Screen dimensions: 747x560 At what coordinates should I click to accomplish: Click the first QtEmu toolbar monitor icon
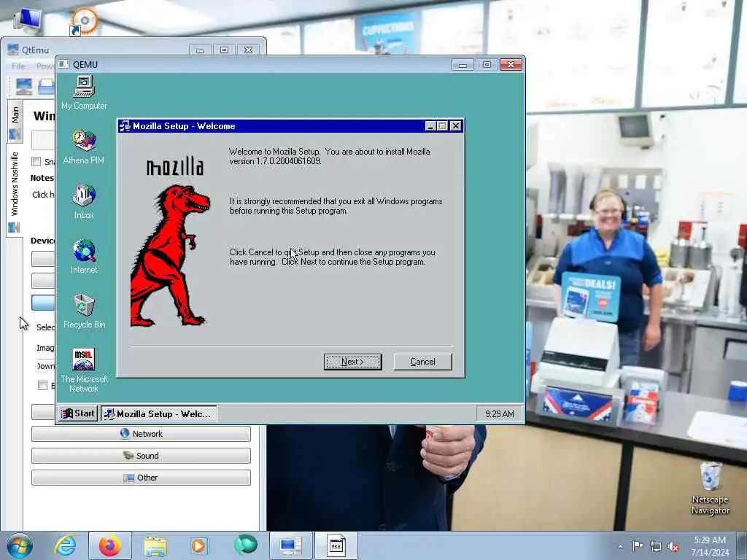(x=24, y=86)
